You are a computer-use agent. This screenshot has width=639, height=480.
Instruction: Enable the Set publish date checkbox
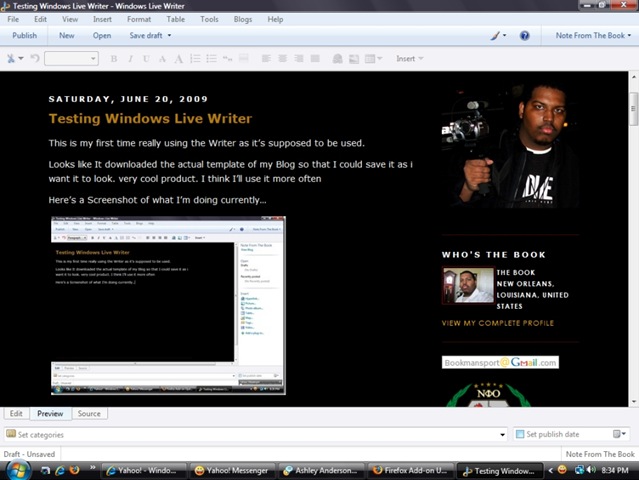(520, 434)
